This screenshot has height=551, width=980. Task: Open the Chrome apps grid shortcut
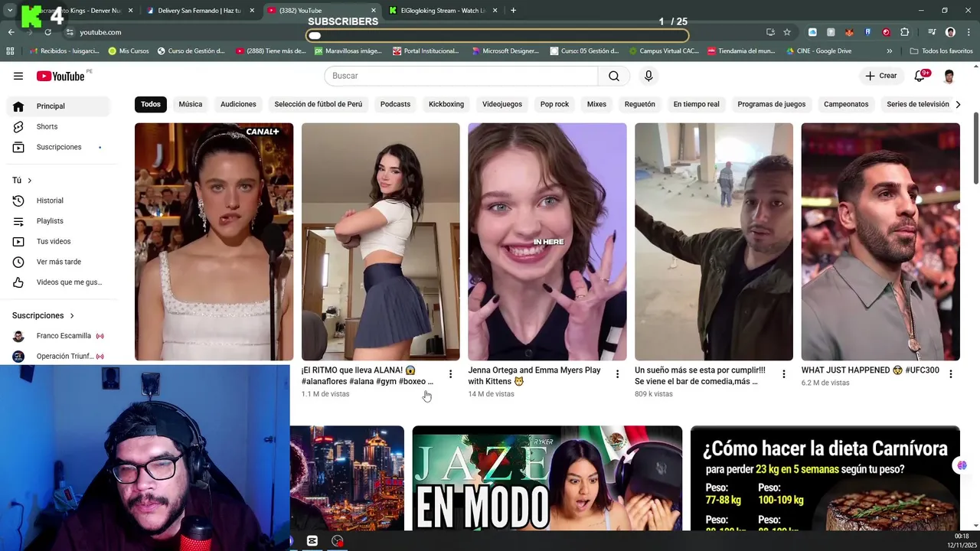tap(10, 51)
